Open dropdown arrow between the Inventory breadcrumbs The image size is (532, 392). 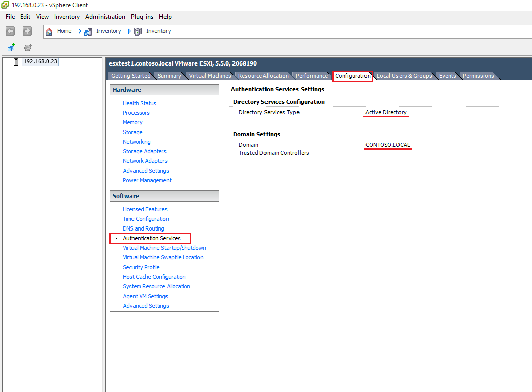pos(129,31)
